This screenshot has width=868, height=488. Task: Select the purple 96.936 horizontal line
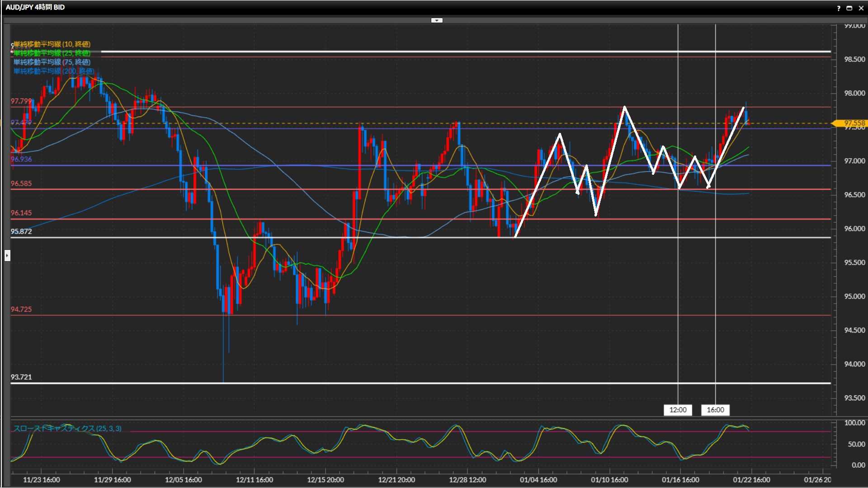pyautogui.click(x=136, y=165)
